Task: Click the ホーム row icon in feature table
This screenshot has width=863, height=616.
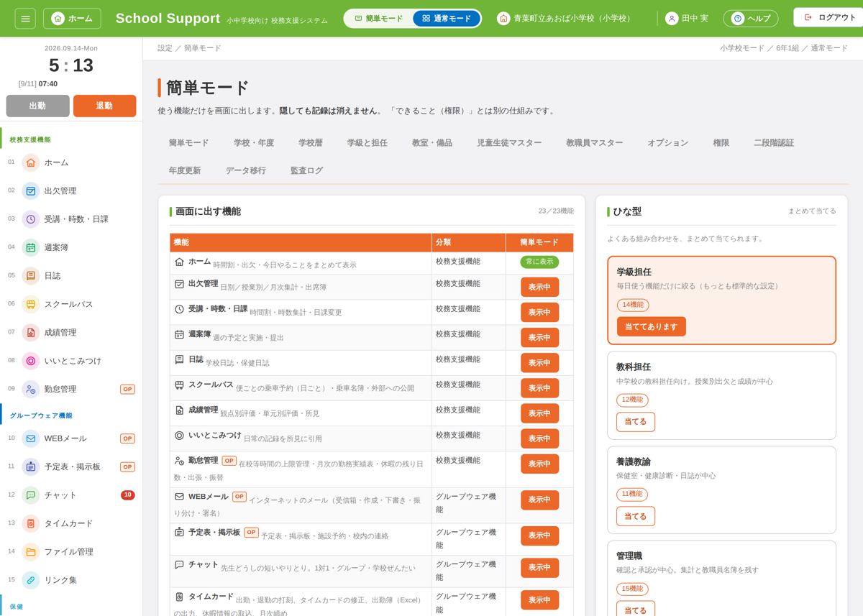Action: tap(179, 262)
